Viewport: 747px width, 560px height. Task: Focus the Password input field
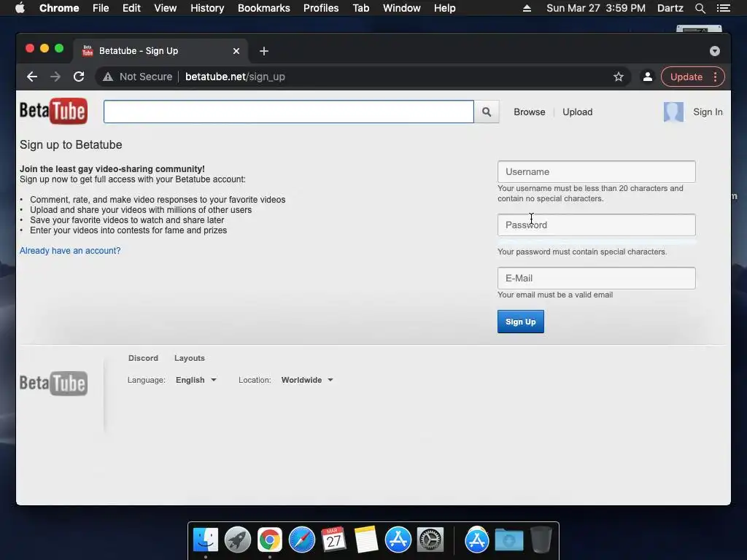[x=597, y=225]
